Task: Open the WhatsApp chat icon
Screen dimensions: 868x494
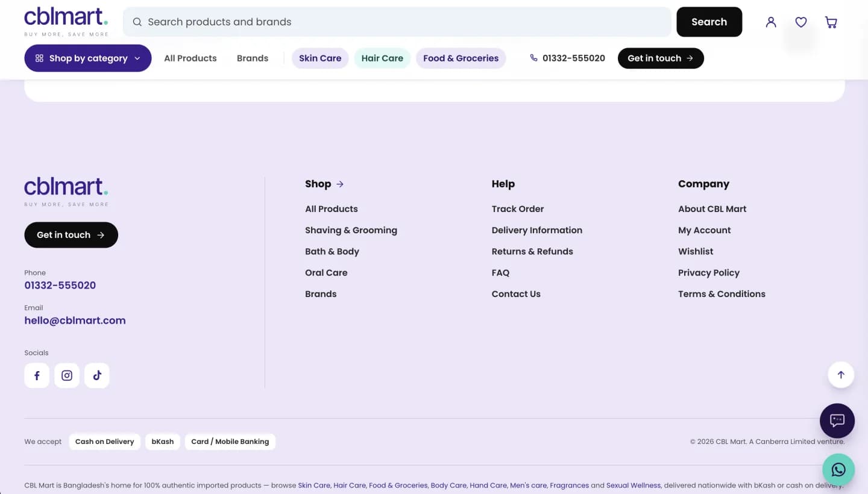Action: [x=838, y=469]
